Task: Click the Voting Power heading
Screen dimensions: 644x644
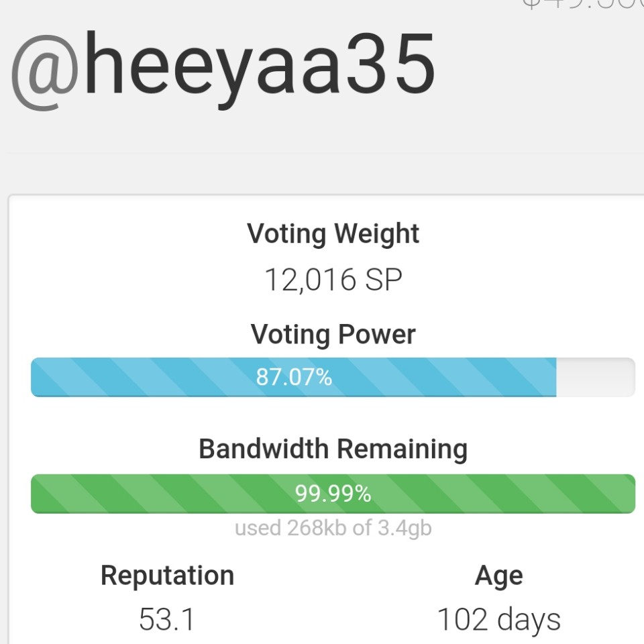Action: 333,334
